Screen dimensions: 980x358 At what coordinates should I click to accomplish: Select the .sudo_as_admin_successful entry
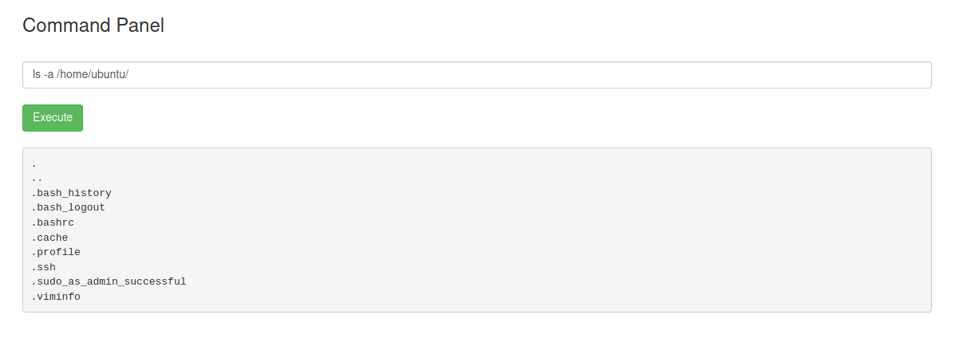pos(109,281)
